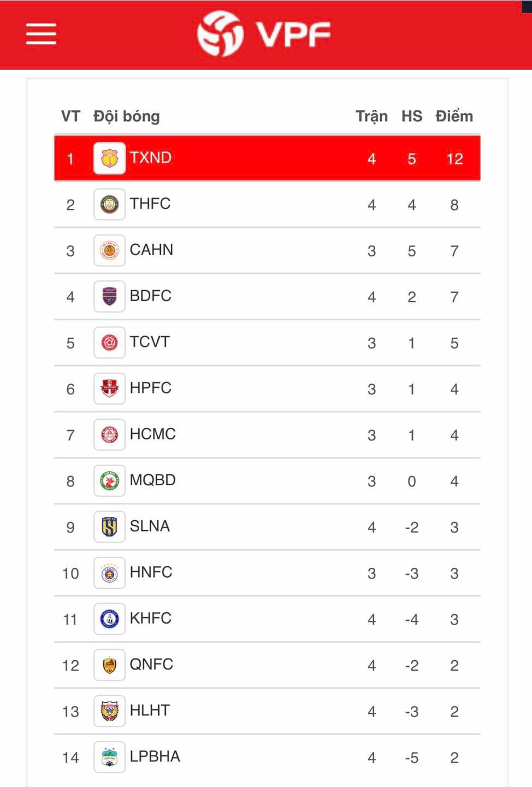The image size is (532, 787).
Task: Click the TXND club crest
Action: [x=109, y=158]
